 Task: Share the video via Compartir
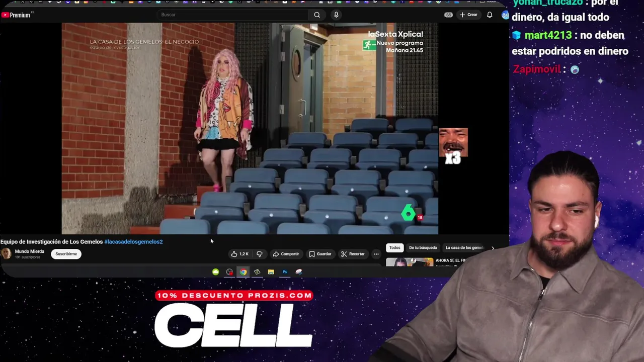point(286,254)
